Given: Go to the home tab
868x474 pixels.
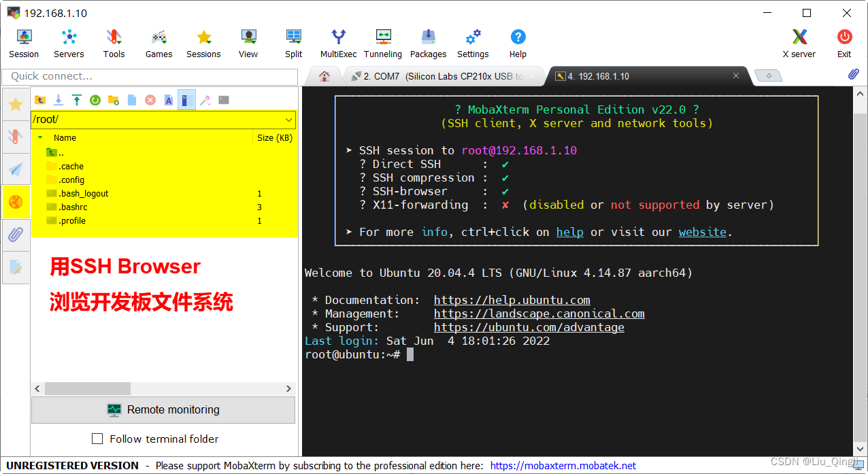Looking at the screenshot, I should tap(324, 76).
